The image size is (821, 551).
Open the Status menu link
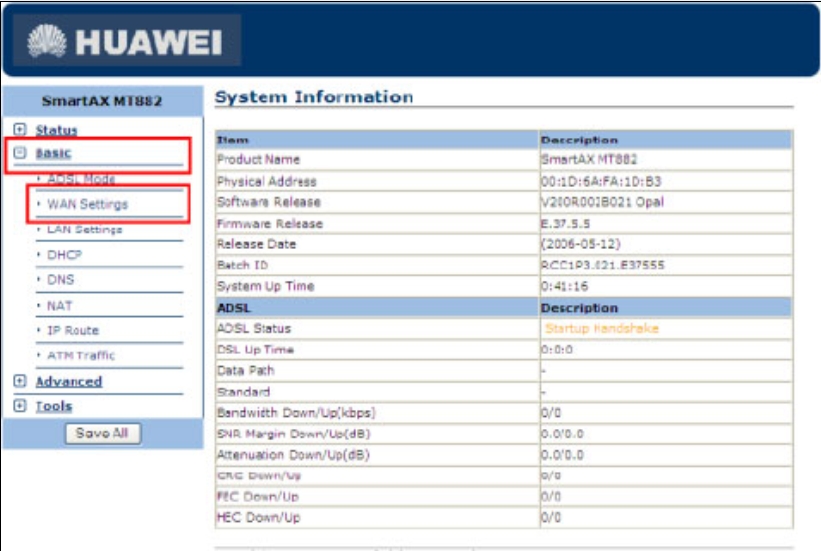[x=56, y=130]
